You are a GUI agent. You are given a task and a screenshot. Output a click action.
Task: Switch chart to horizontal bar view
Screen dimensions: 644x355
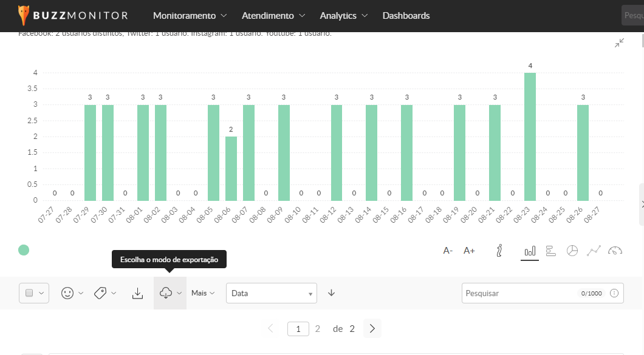[551, 251]
